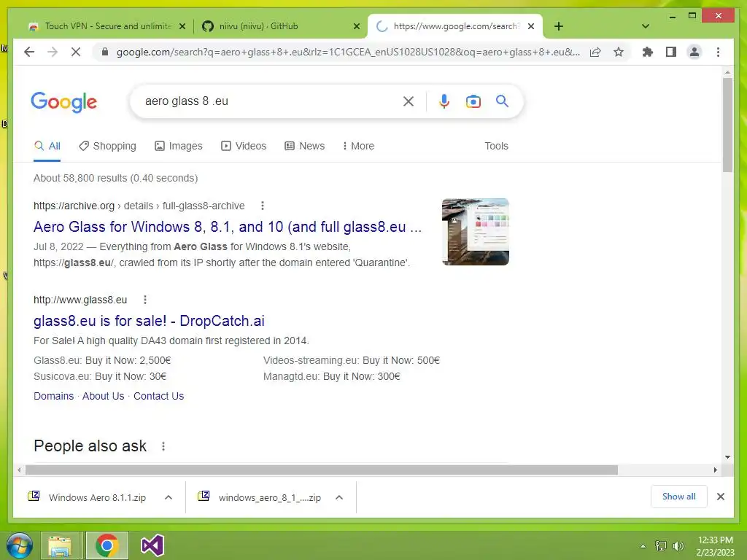
Task: Click the padlock site info icon
Action: click(x=105, y=52)
